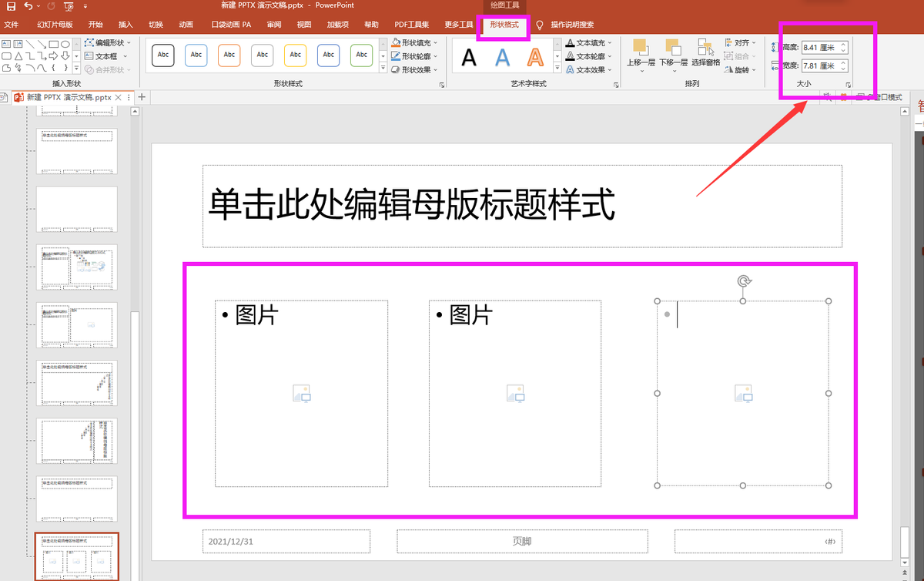Expand the WordArt styles gallery more button
The height and width of the screenshot is (581, 924).
pos(557,69)
